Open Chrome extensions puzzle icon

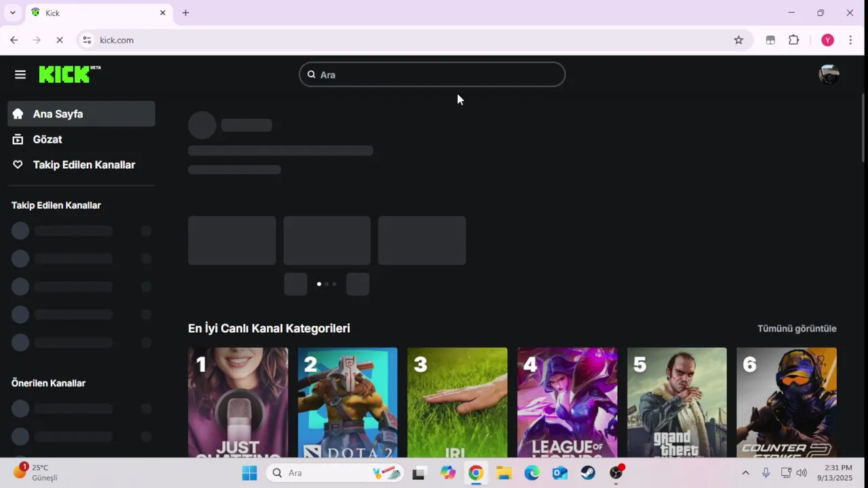(x=794, y=40)
